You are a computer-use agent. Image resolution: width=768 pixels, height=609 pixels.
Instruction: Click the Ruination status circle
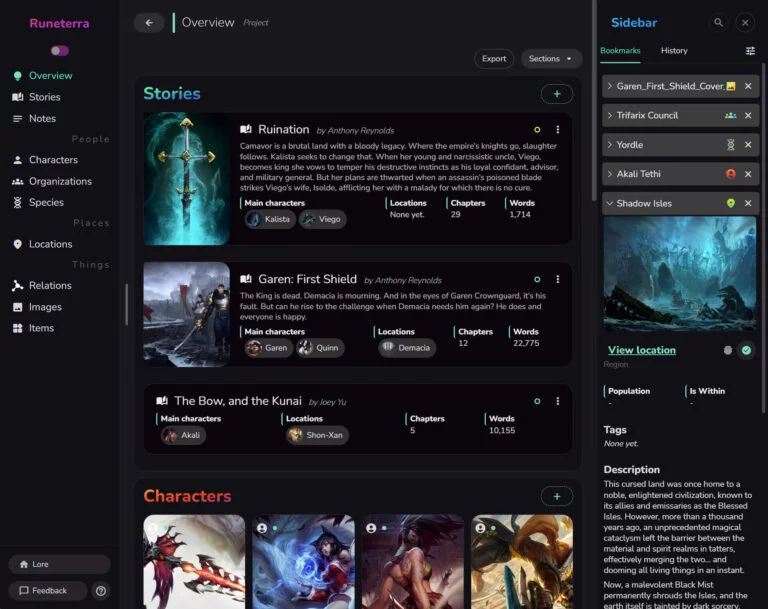[537, 130]
